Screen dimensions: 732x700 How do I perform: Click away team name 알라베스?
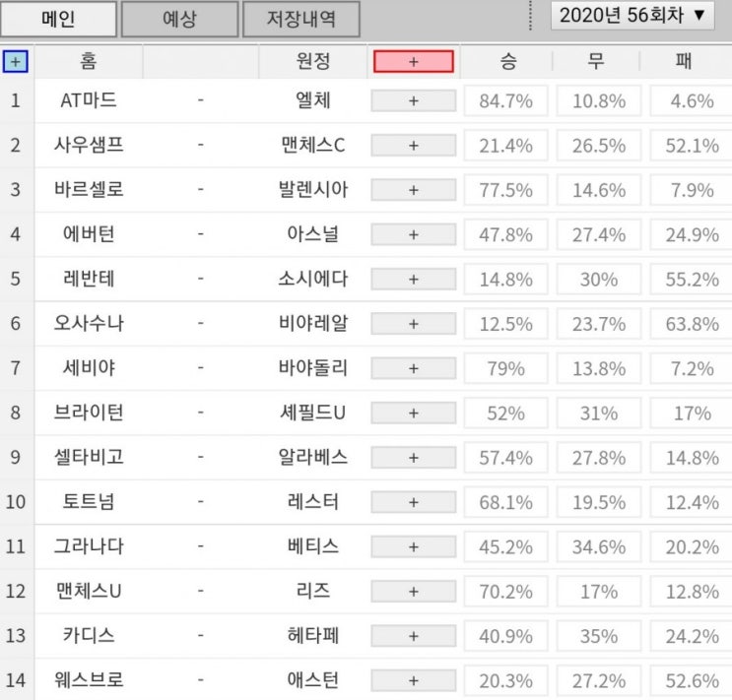pos(313,458)
